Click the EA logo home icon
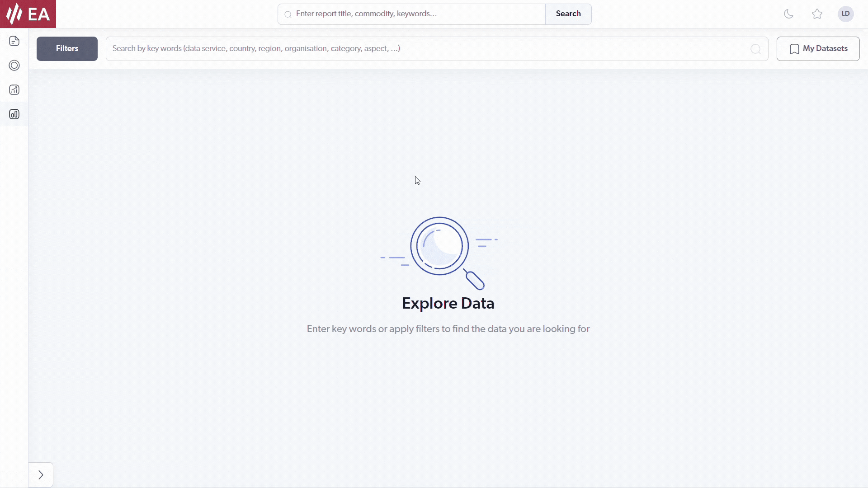Screen dimensions: 868x488 click(x=28, y=14)
